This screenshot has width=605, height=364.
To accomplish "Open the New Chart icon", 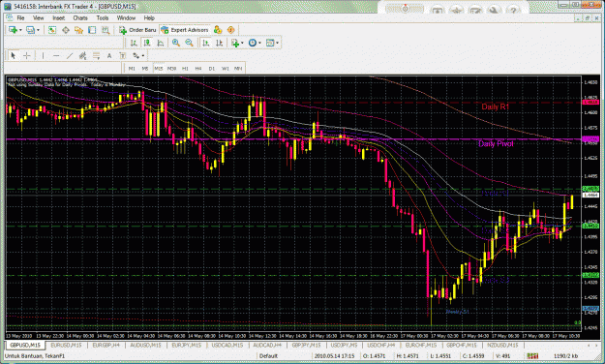I will tap(13, 30).
